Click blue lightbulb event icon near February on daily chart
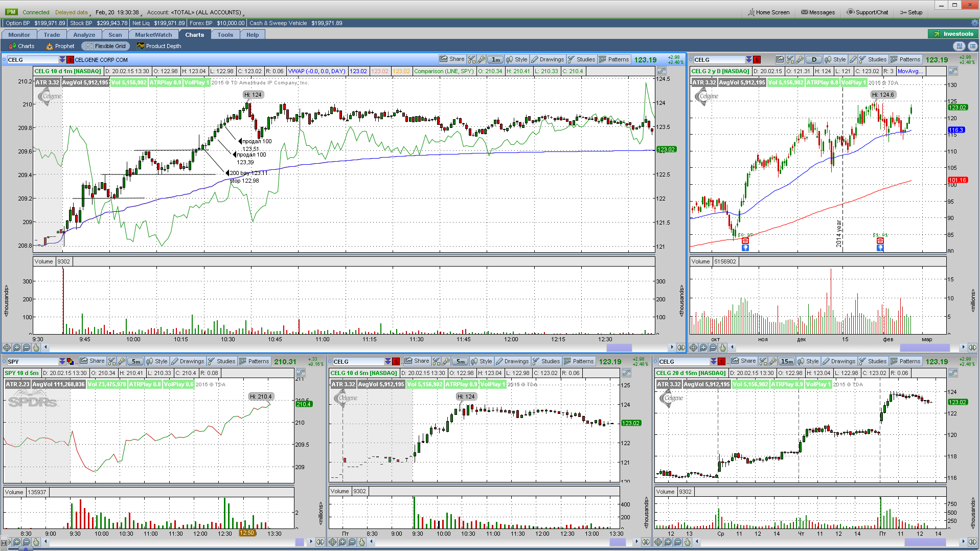 [880, 248]
